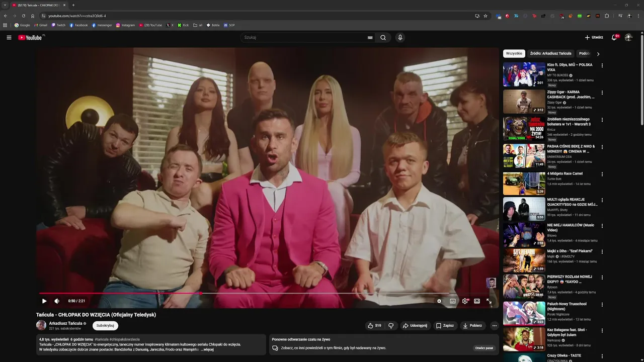
Task: Open the channel avatar under the video
Action: (x=41, y=326)
